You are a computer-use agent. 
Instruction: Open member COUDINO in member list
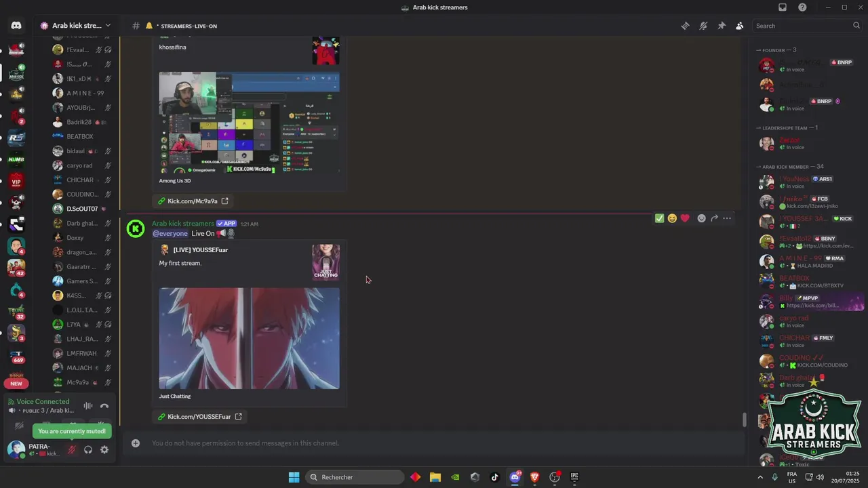point(810,361)
